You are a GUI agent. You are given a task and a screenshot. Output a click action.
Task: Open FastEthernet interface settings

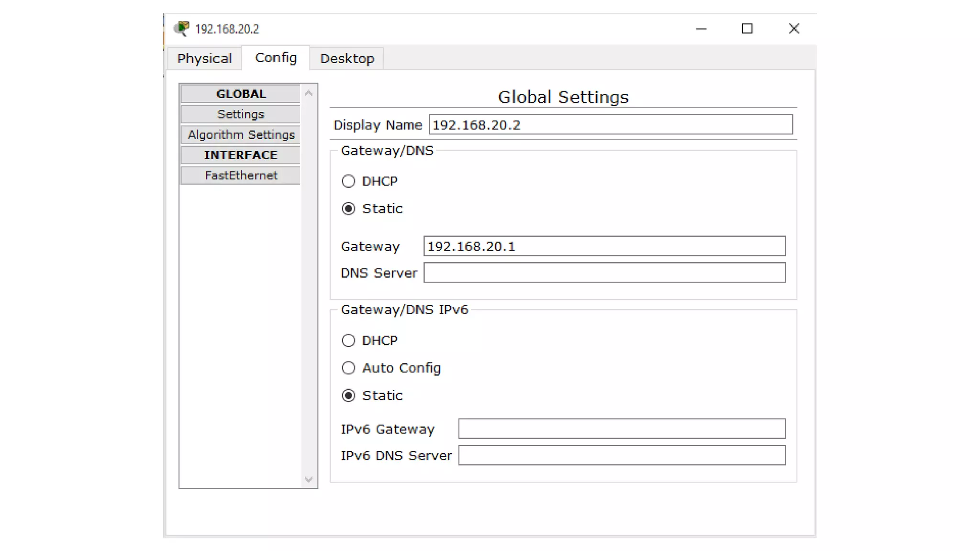[x=241, y=176]
